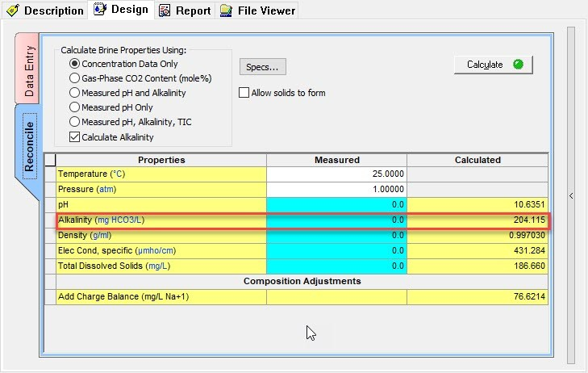Click the calculated pH value 10.6351

pyautogui.click(x=529, y=204)
